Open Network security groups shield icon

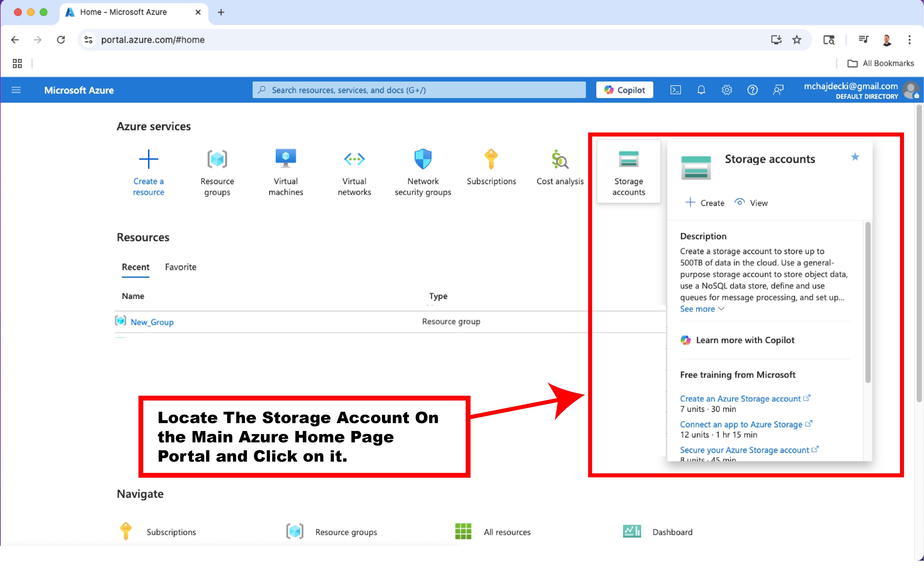tap(423, 159)
